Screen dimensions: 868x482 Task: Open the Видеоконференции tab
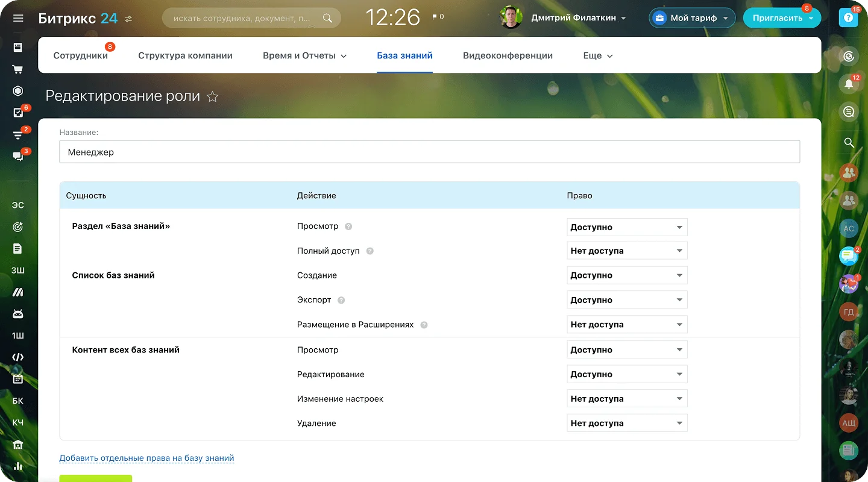coord(508,55)
